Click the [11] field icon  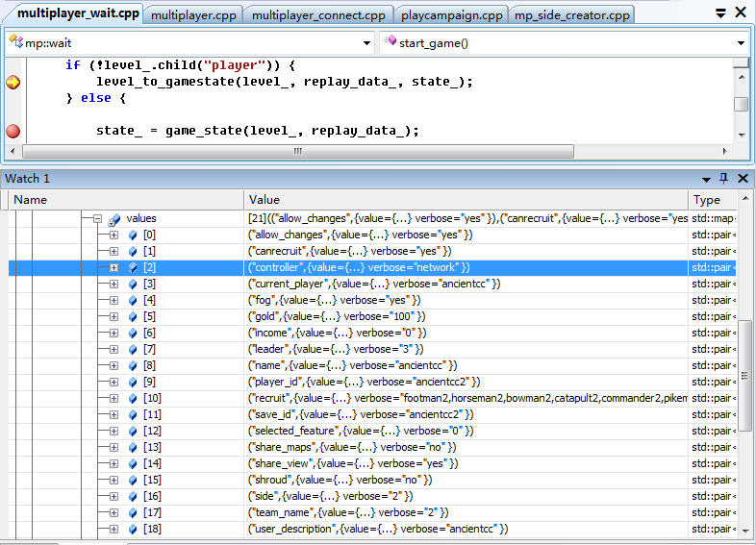[133, 415]
